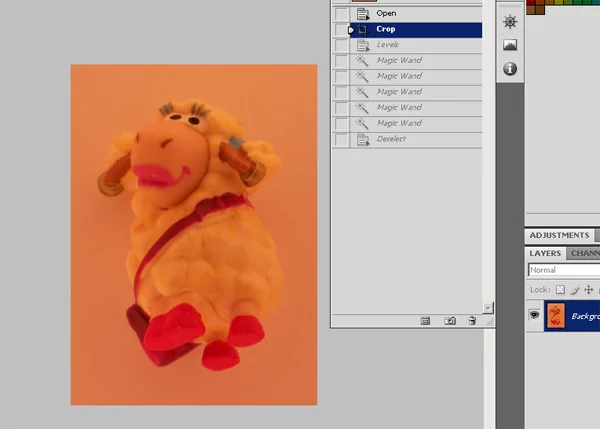Select the Background layer thumbnail
Image resolution: width=600 pixels, height=429 pixels.
pos(555,315)
